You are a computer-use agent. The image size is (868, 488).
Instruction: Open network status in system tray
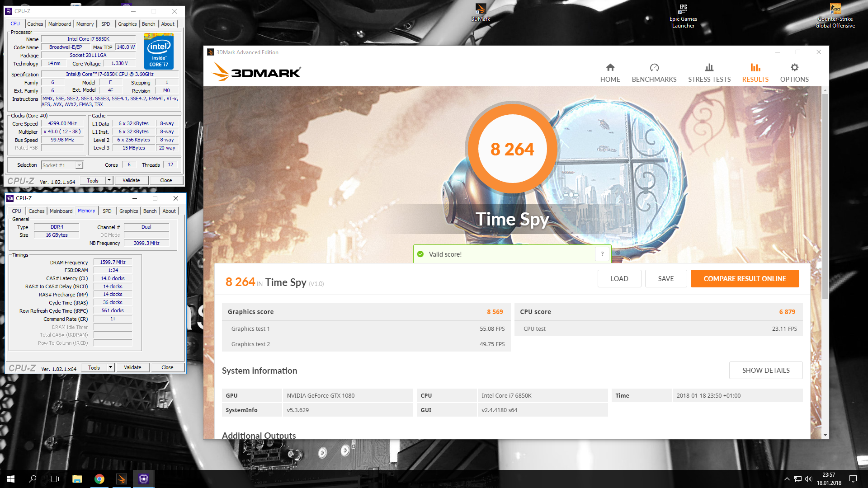point(797,479)
